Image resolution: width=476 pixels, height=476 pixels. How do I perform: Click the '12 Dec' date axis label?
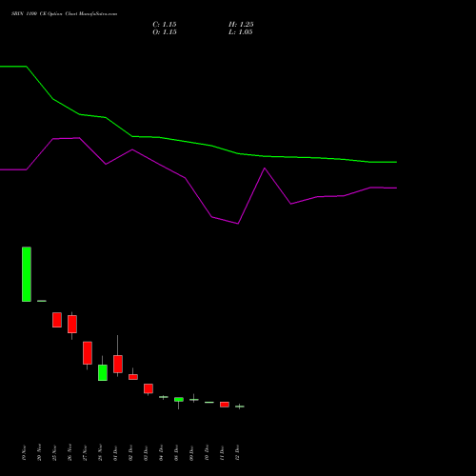(238, 453)
